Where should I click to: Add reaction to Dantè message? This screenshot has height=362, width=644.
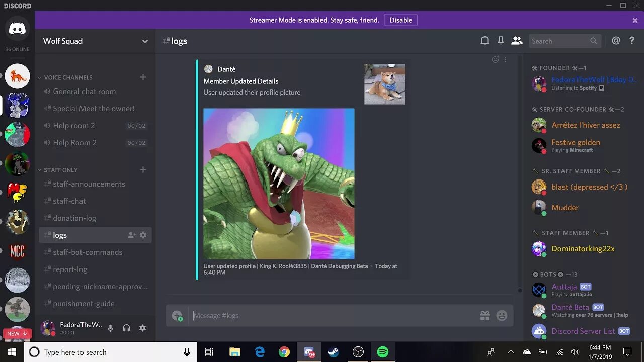point(496,59)
